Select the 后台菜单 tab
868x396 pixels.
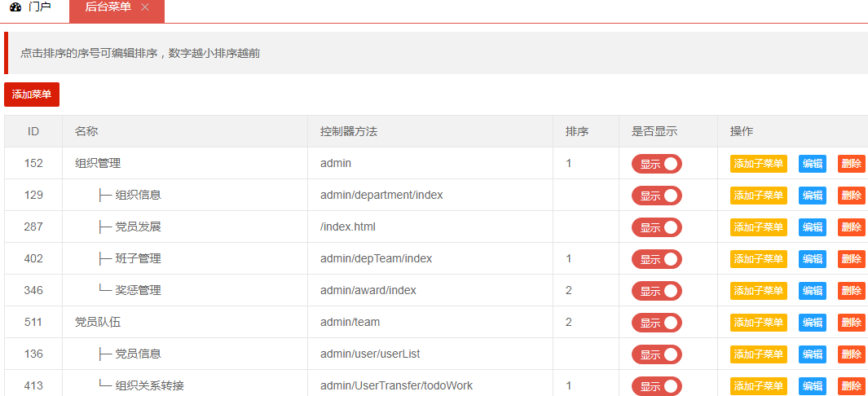108,7
